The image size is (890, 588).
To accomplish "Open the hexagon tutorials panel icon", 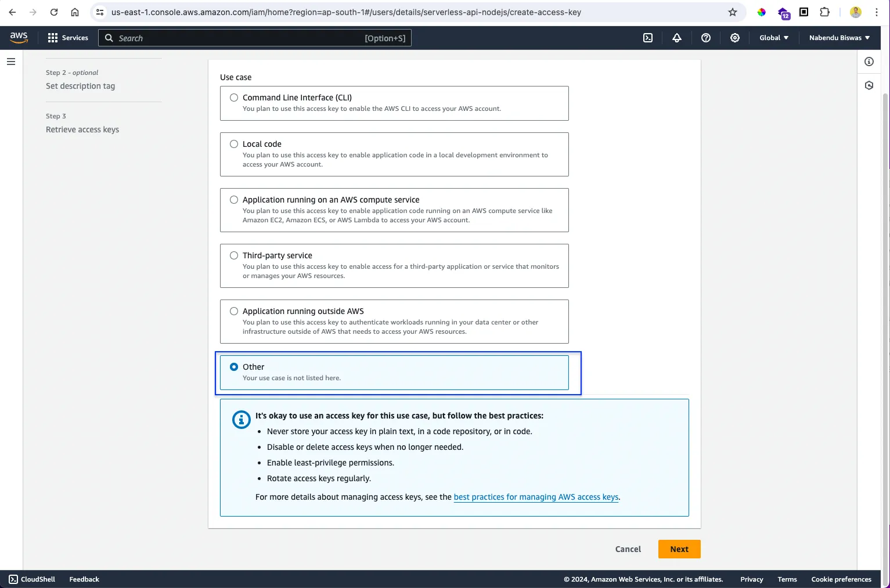I will 869,85.
